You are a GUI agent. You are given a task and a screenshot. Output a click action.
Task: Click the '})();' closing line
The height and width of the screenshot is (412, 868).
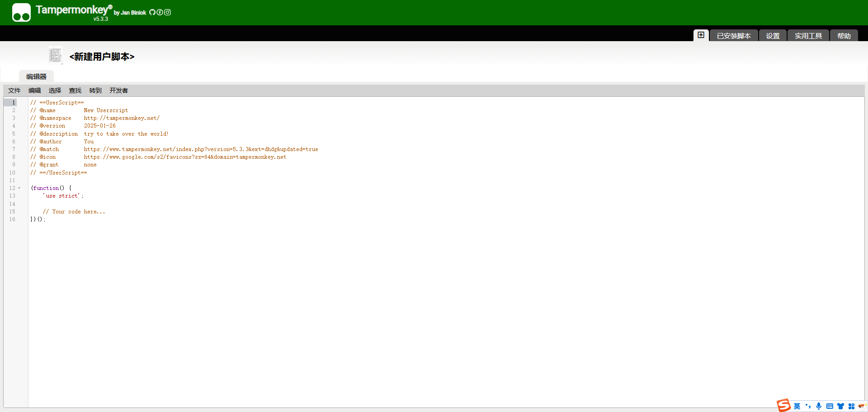coord(38,219)
